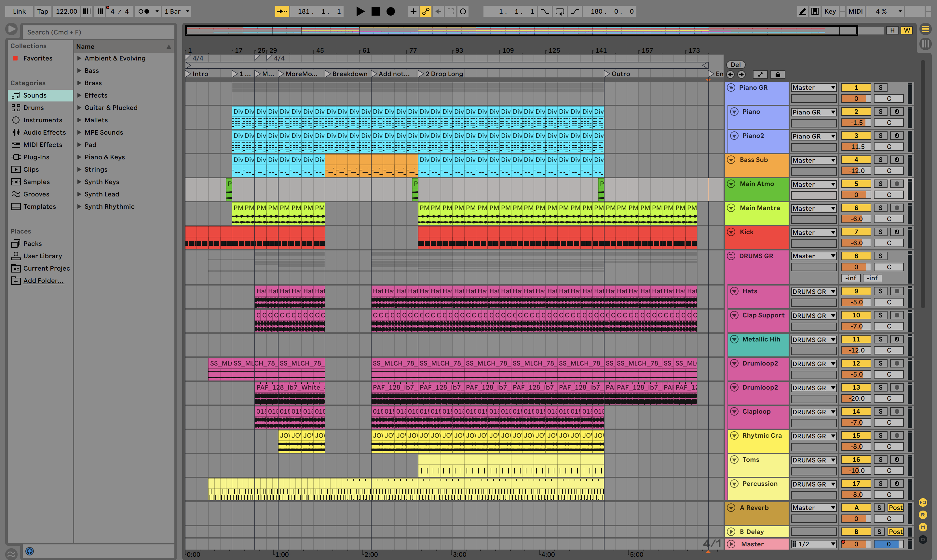The height and width of the screenshot is (560, 937).
Task: Solo the Hats track
Action: [x=880, y=291]
